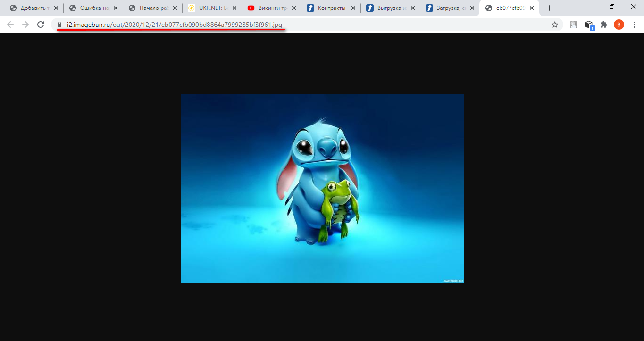Restore down the Chrome window

click(612, 7)
